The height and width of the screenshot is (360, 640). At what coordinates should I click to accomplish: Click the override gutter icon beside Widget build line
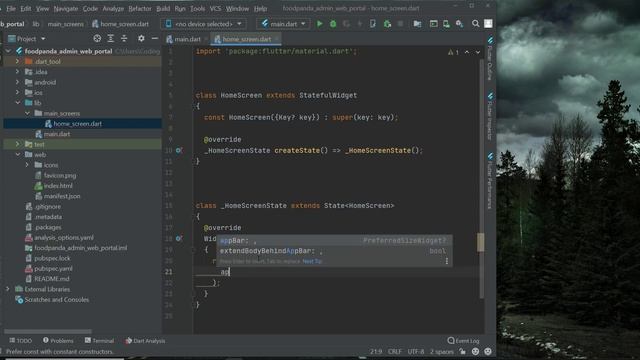[x=179, y=238]
